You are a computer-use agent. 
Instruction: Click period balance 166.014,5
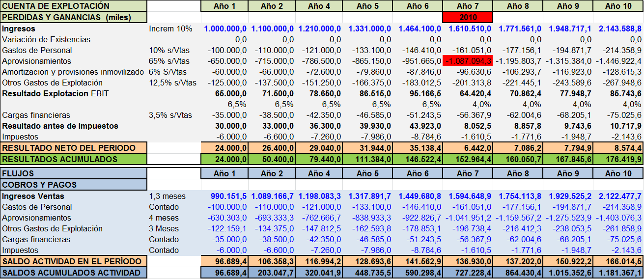pos(618,261)
